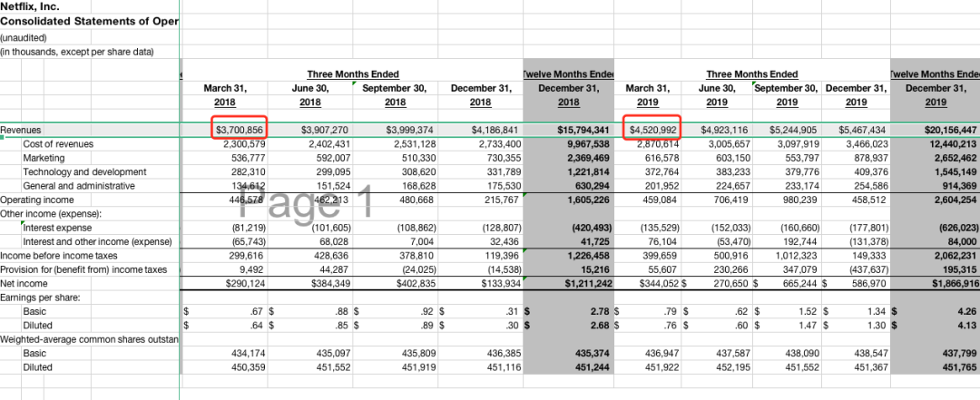Click net income cell $402,835
The image size is (980, 400).
click(x=415, y=283)
